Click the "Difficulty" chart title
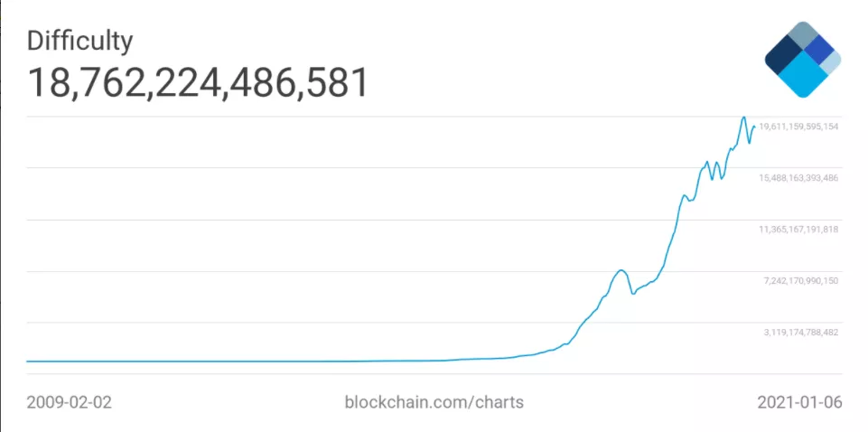868x432 pixels. [x=79, y=41]
